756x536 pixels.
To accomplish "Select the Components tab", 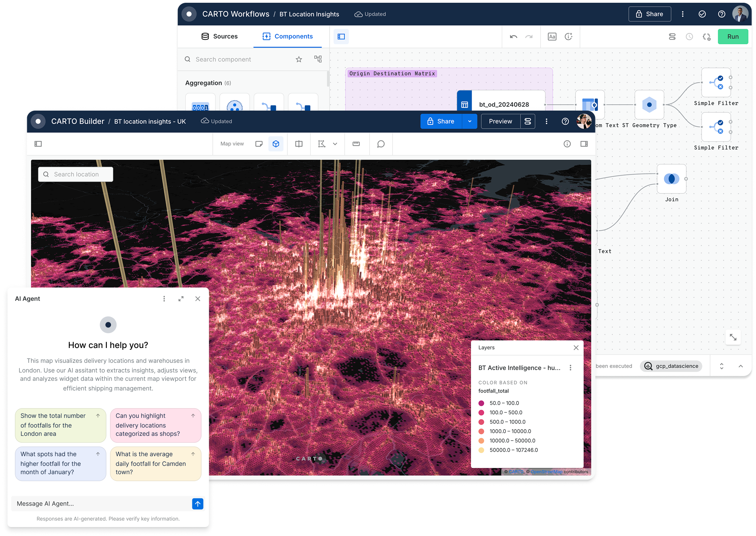I will 287,36.
